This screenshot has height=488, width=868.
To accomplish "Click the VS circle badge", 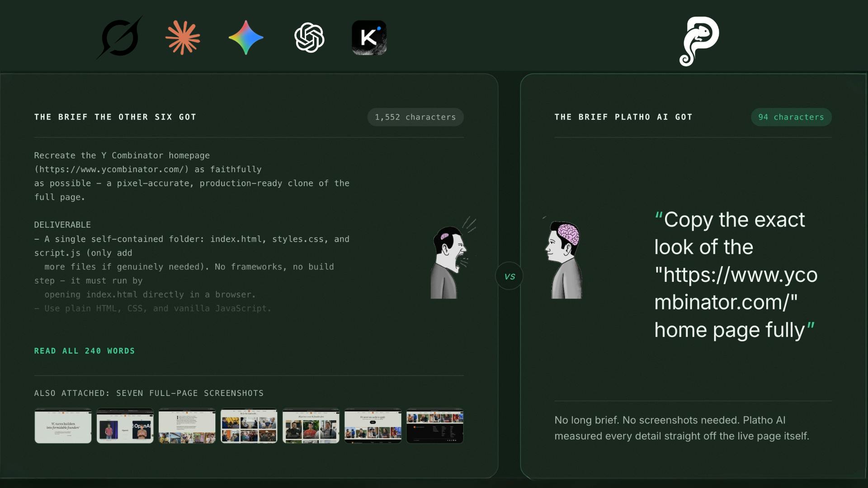I will [x=509, y=276].
